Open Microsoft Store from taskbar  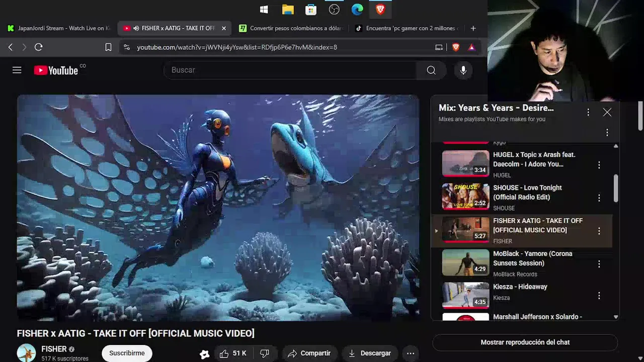[311, 10]
